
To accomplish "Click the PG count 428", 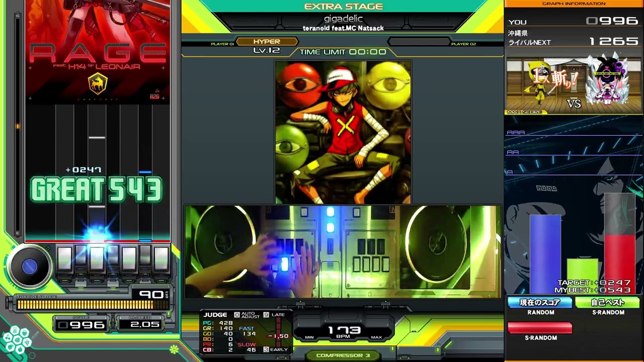I will pyautogui.click(x=226, y=323).
